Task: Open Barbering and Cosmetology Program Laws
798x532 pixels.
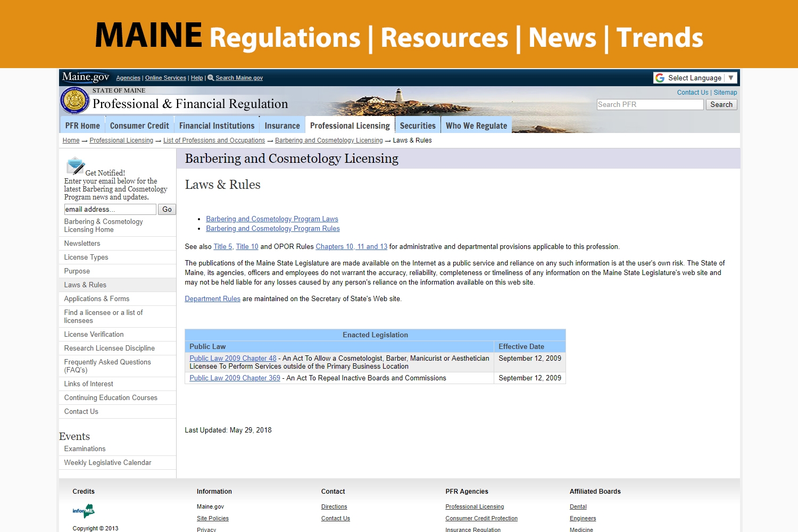Action: click(x=272, y=219)
